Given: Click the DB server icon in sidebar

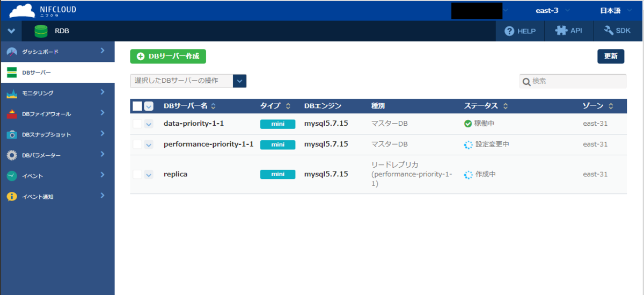Looking at the screenshot, I should point(12,72).
